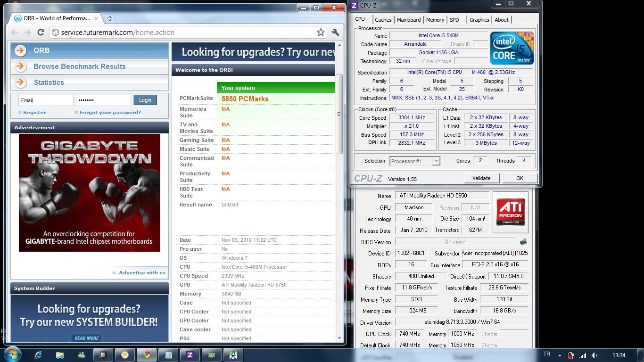Switch to the SuperPI taskbar icon

pyautogui.click(x=233, y=355)
